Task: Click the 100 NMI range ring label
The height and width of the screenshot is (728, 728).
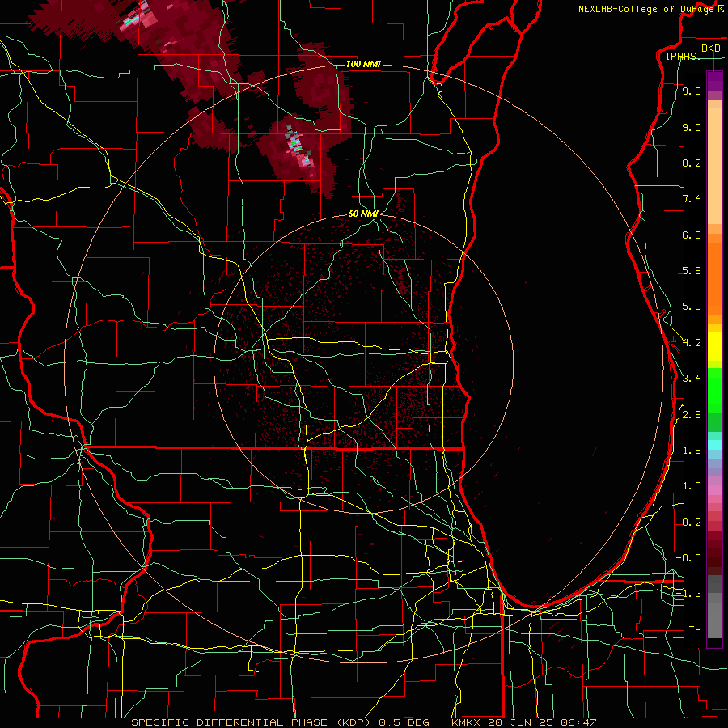Action: click(x=363, y=64)
